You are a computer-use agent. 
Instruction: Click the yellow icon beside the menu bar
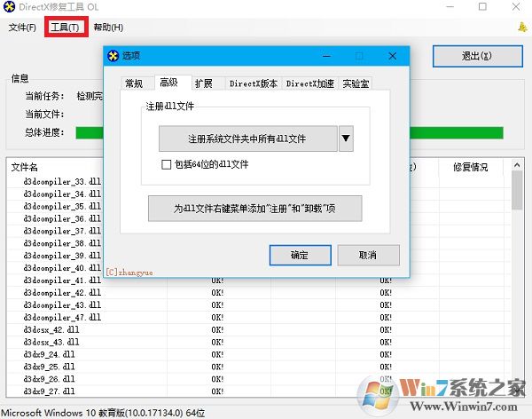coord(522,28)
